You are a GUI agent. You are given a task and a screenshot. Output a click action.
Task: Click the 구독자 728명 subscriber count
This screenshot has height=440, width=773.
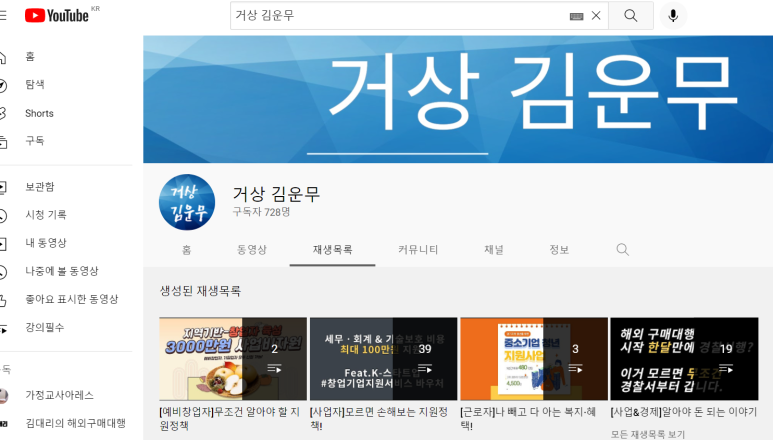[x=261, y=212]
